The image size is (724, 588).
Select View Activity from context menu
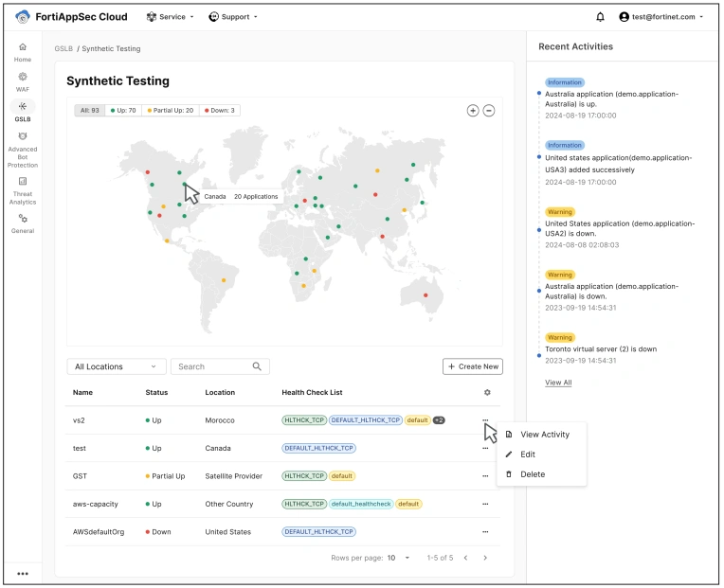544,435
